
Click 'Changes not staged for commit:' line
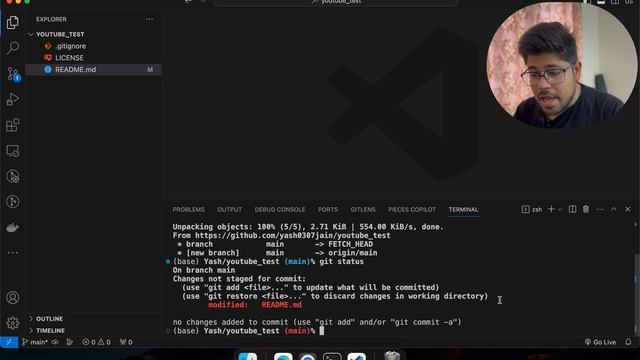(239, 279)
